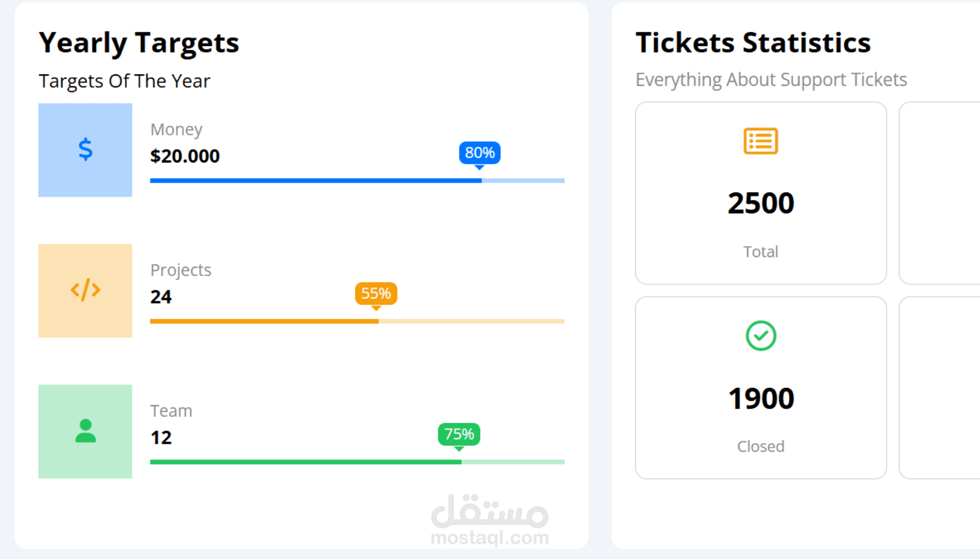Click the orange code brackets icon
Viewport: 980px width, 559px height.
point(85,290)
